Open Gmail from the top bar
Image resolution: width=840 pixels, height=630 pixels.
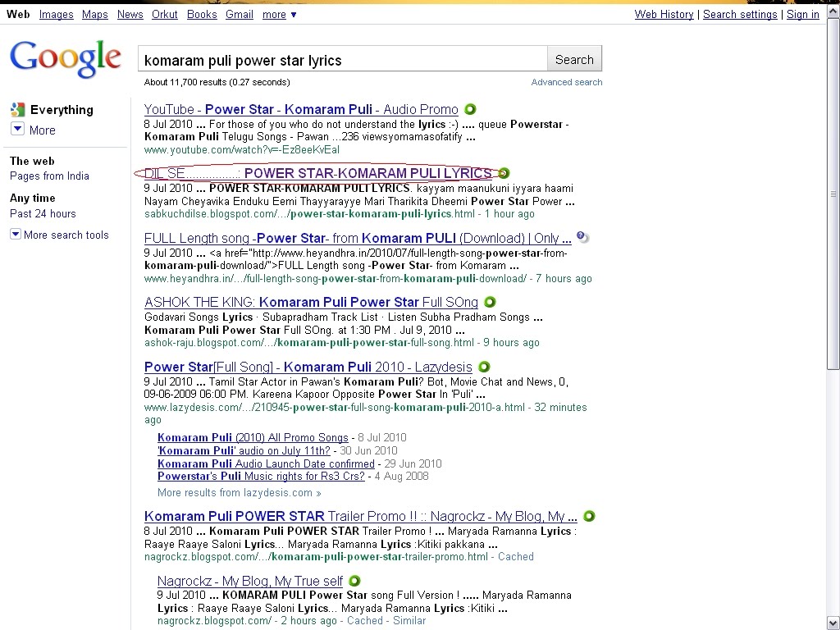point(240,15)
